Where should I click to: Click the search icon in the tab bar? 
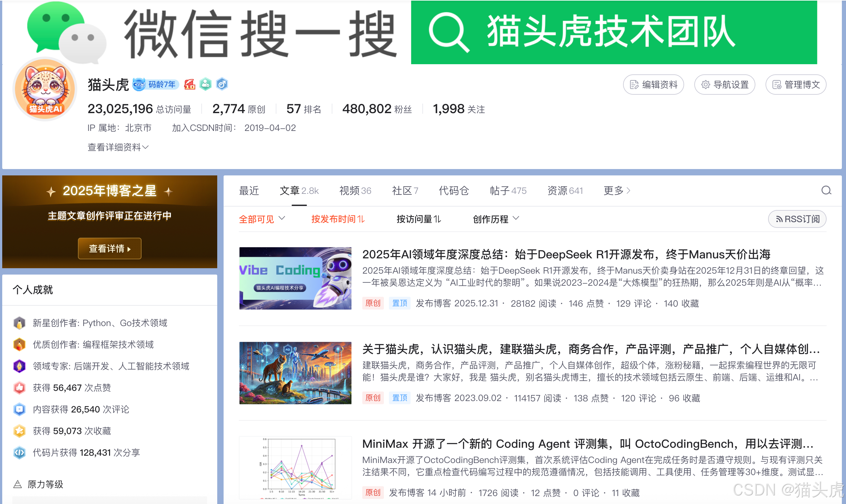coord(826,191)
